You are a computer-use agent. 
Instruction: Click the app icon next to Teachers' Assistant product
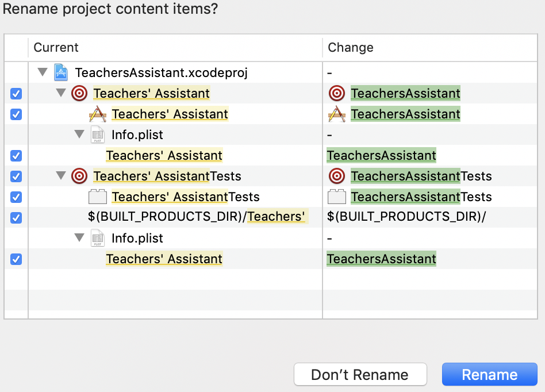[x=98, y=114]
